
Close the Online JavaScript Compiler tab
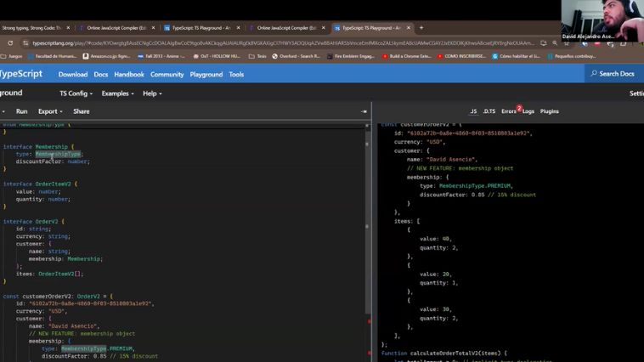click(153, 27)
